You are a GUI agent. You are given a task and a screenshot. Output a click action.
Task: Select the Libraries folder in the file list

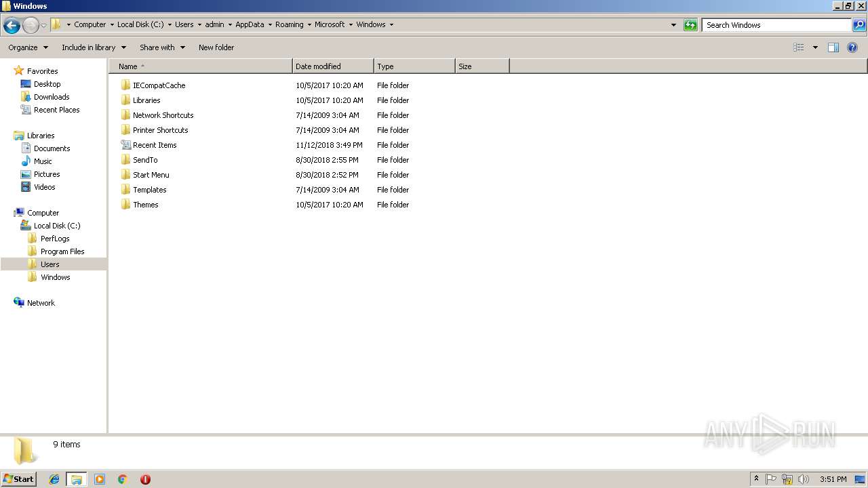pos(146,100)
